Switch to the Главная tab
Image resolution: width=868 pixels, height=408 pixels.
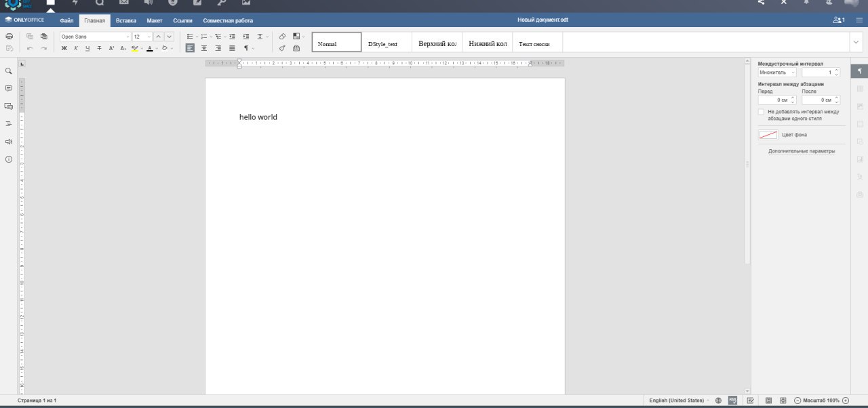tap(95, 20)
